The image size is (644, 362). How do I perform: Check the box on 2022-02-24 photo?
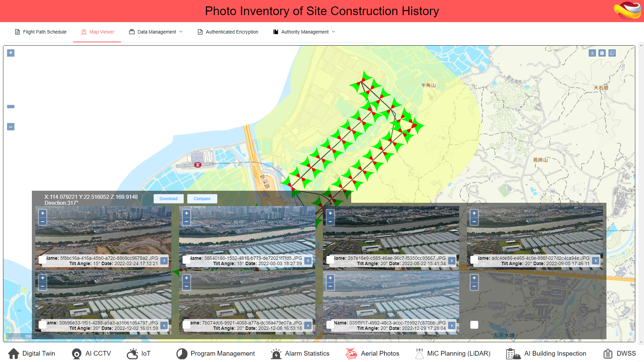click(x=43, y=260)
